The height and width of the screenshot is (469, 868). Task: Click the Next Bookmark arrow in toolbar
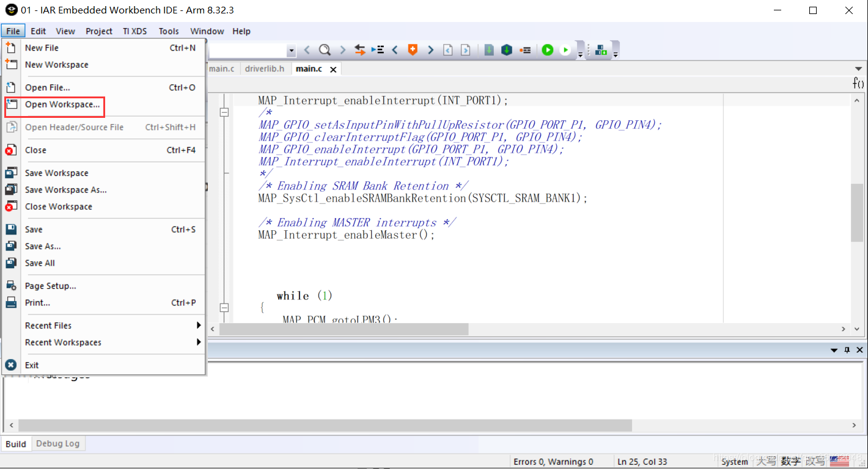click(x=430, y=50)
